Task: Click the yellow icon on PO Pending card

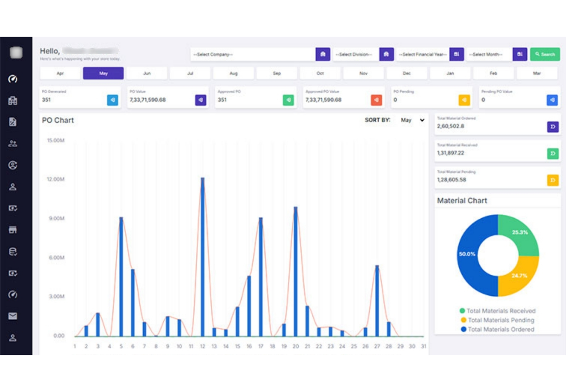Action: (464, 100)
